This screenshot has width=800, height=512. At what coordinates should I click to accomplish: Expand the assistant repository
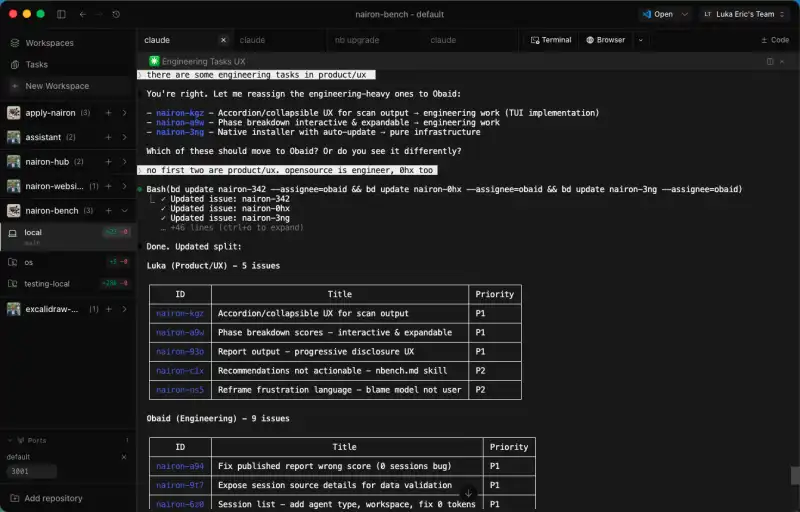click(124, 137)
